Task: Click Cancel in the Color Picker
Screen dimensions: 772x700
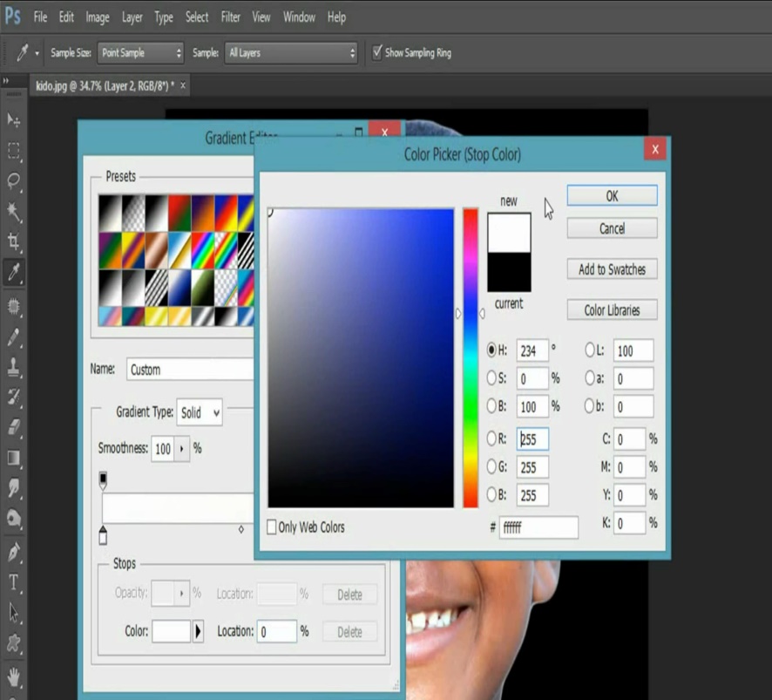Action: (x=612, y=228)
